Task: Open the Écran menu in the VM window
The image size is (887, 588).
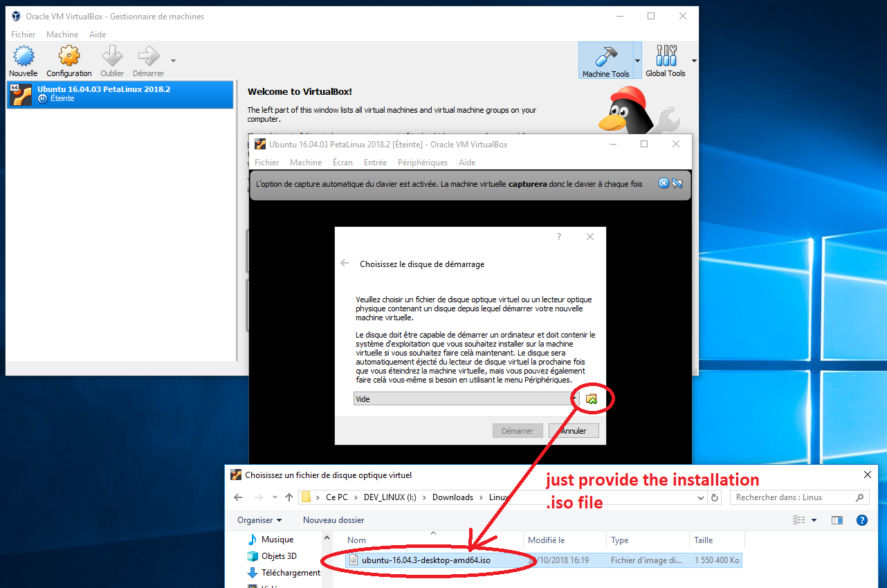Action: (342, 163)
